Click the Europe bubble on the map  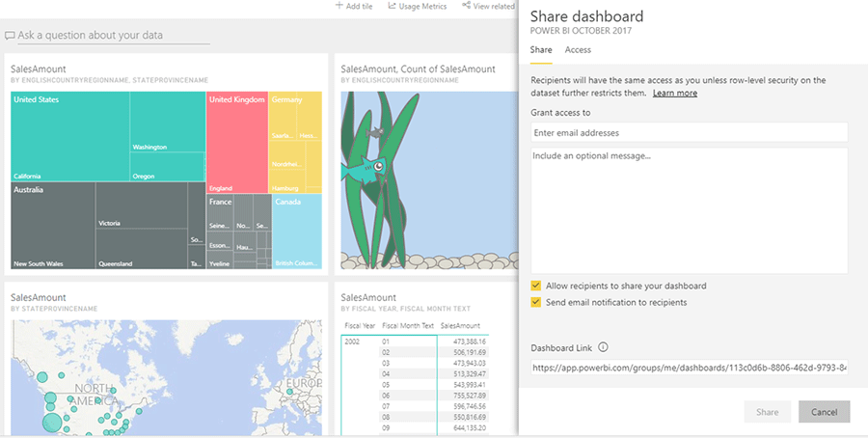[289, 392]
